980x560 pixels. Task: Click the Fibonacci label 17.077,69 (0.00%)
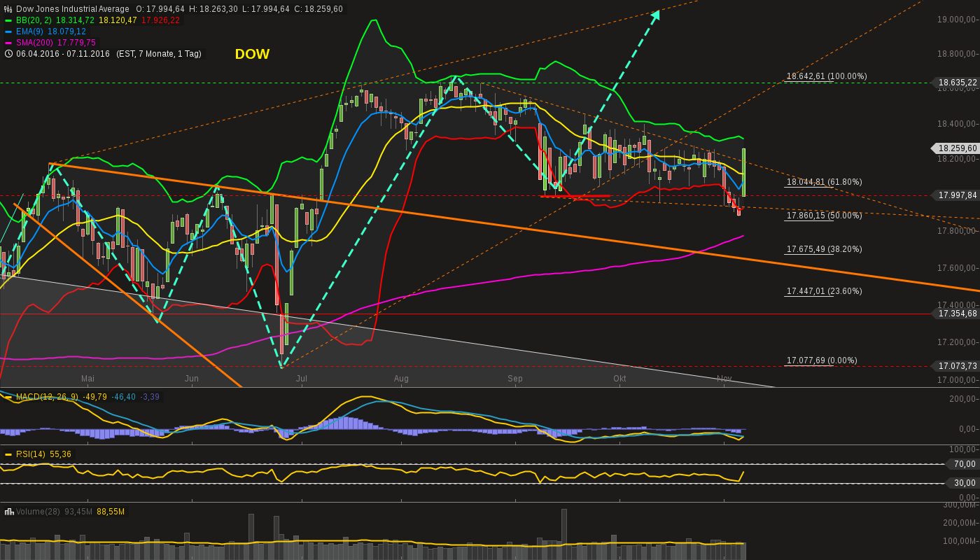click(822, 360)
